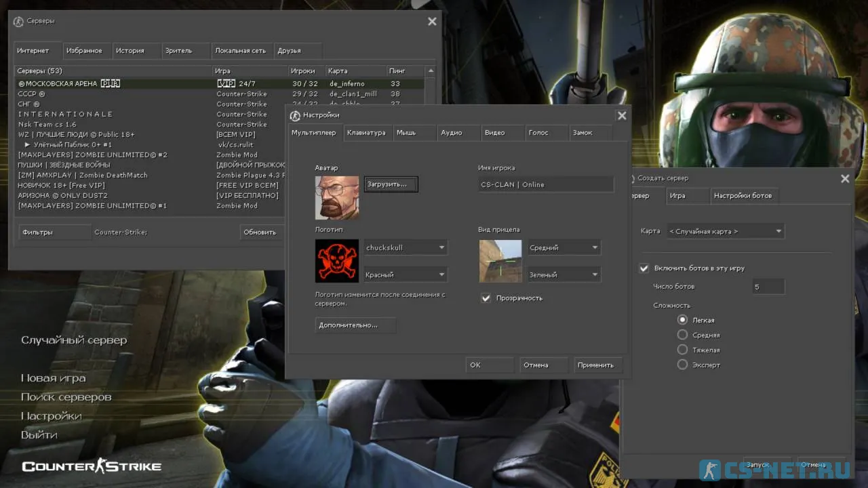Click the crosshair preview image
This screenshot has height=488, width=868.
(500, 261)
